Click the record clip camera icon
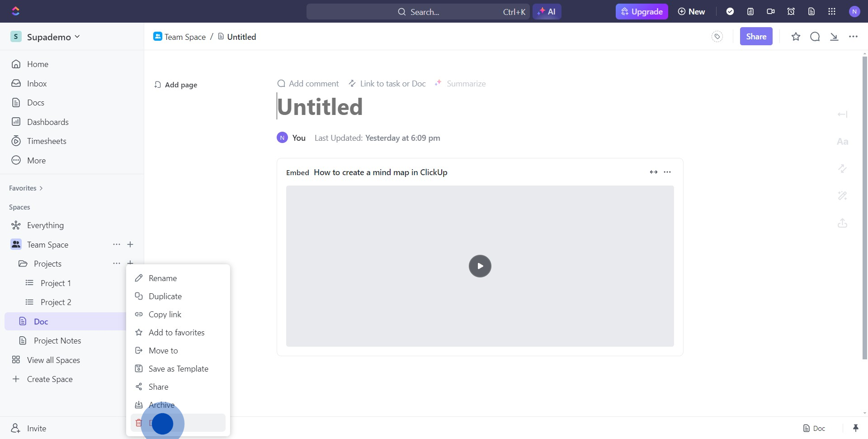The width and height of the screenshot is (868, 439). pos(770,12)
